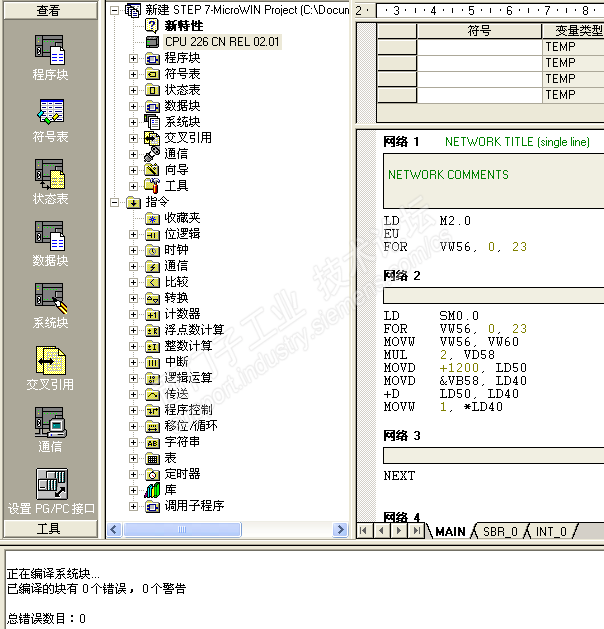The width and height of the screenshot is (604, 629).
Task: Click the 工具 tools icon in tree
Action: tap(152, 186)
